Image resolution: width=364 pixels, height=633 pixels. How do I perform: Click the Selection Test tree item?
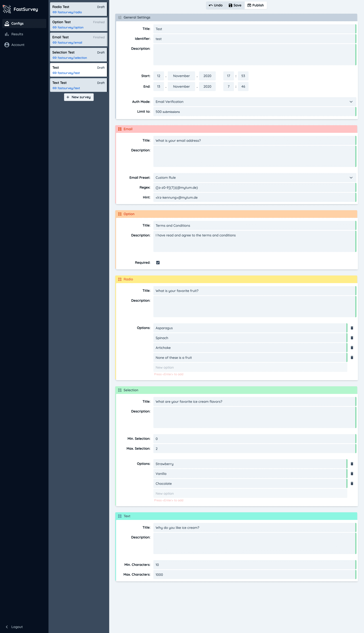click(x=78, y=55)
